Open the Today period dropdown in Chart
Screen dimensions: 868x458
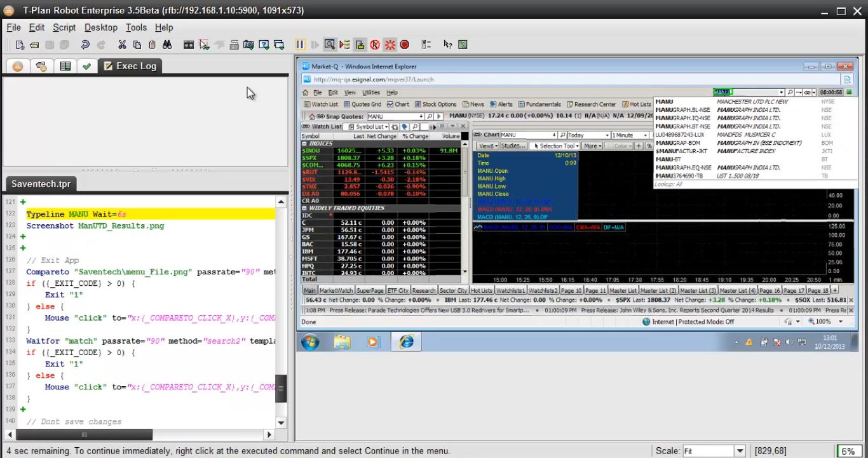(606, 135)
